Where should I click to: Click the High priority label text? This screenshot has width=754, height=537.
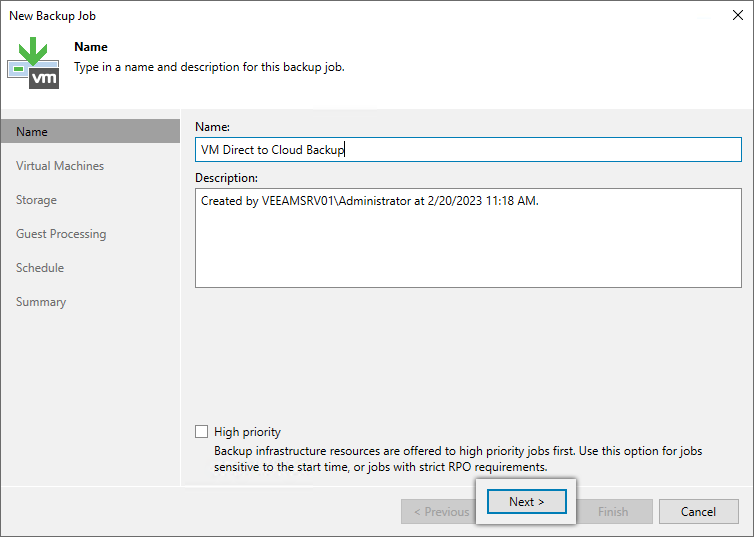[x=247, y=432]
